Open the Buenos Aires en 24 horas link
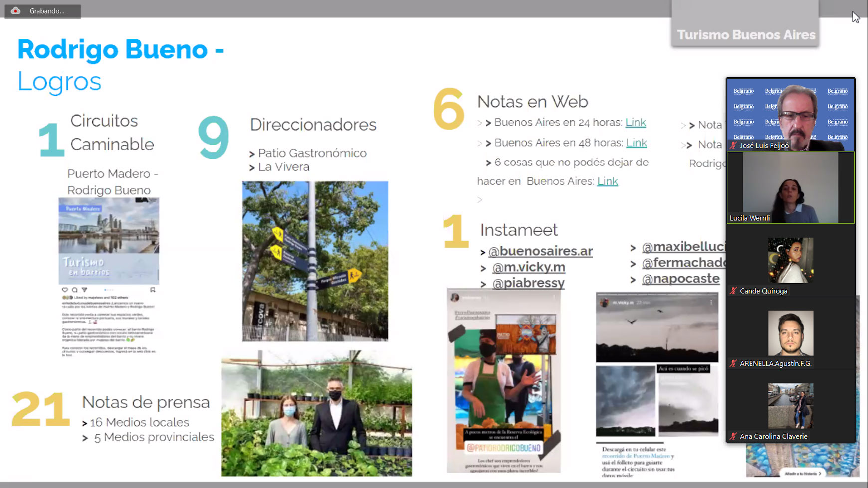Screen dimensions: 868x488 point(635,123)
